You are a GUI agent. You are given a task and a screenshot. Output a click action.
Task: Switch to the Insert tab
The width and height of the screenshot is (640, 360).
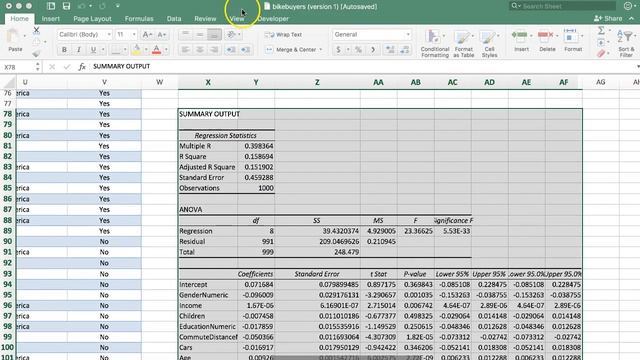pyautogui.click(x=51, y=19)
